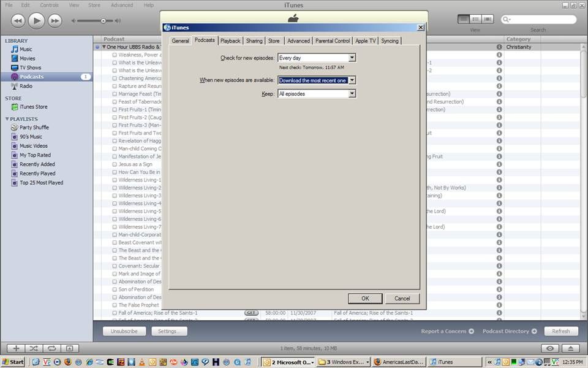
Task: Open Recently Played playlist
Action: pos(37,174)
